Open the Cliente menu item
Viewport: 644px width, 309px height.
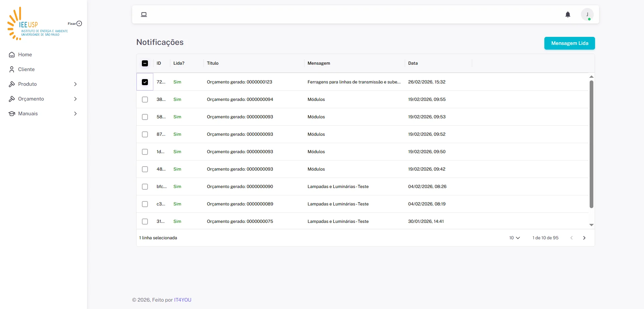click(x=44, y=69)
